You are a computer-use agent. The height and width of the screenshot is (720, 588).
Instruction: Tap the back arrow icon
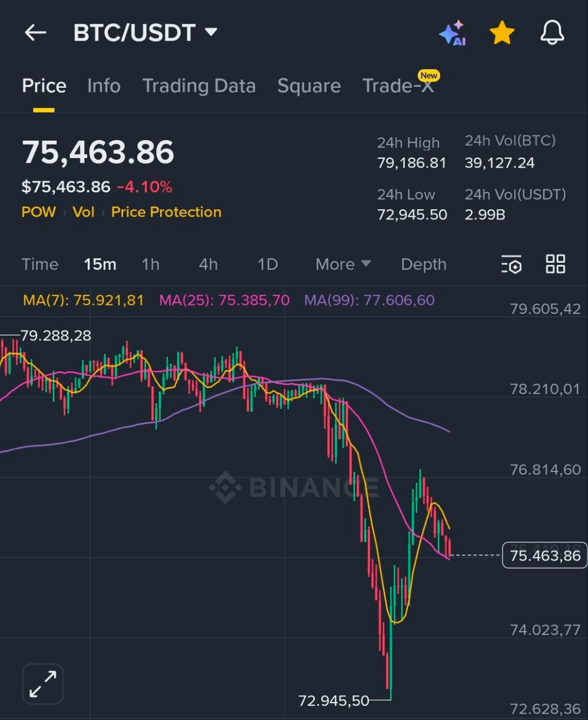(x=35, y=33)
